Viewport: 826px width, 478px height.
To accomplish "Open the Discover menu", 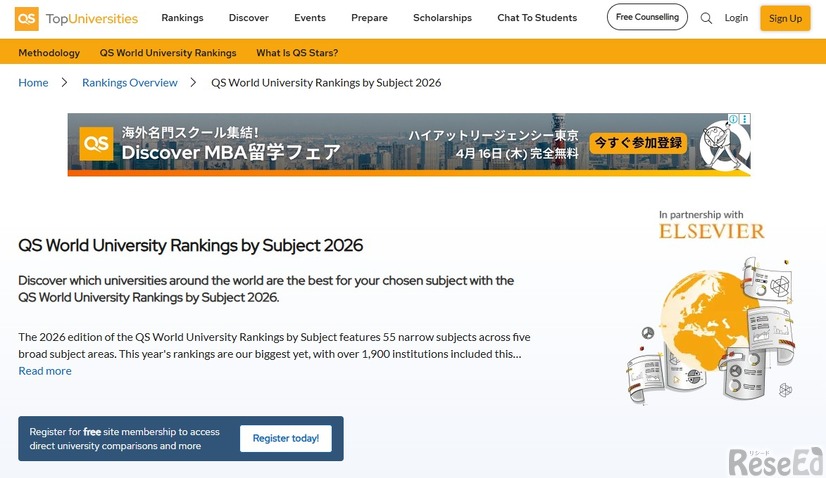I will (249, 18).
